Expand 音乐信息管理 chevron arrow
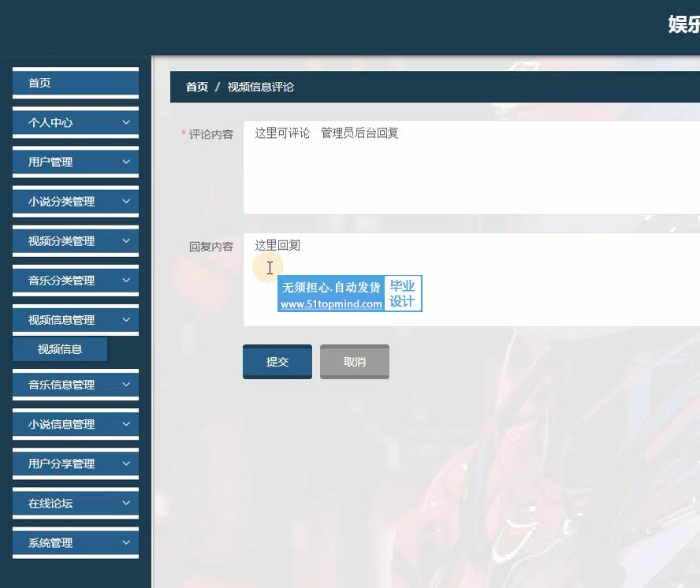Image resolution: width=700 pixels, height=588 pixels. click(x=126, y=385)
